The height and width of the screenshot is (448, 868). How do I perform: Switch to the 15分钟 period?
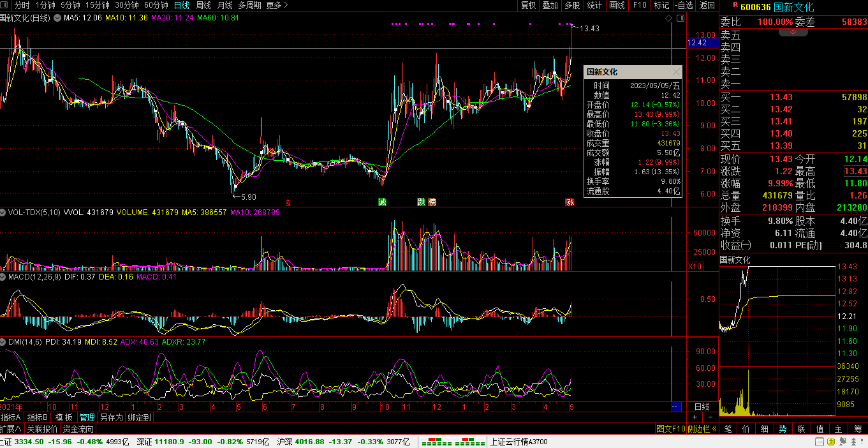[98, 5]
